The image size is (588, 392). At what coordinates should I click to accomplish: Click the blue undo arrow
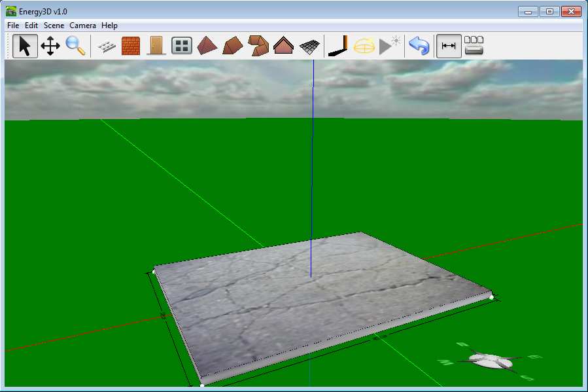coord(419,46)
